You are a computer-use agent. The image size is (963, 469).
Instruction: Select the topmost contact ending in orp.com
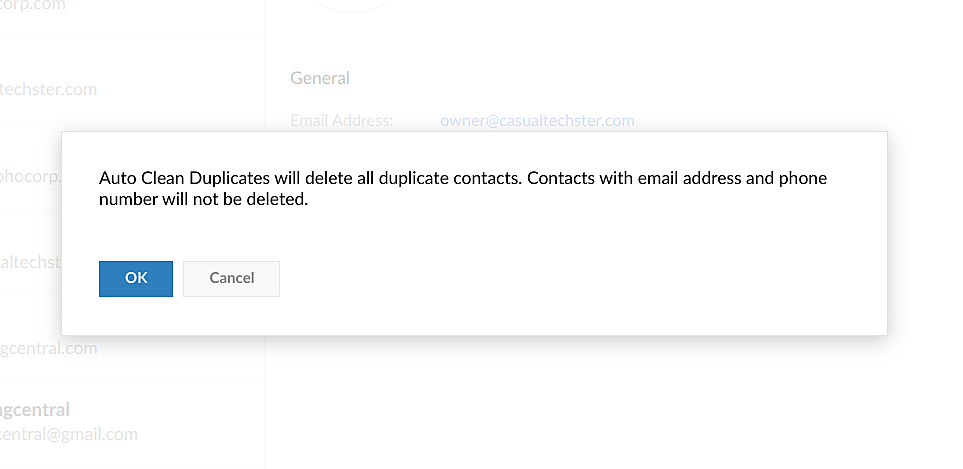click(32, 5)
